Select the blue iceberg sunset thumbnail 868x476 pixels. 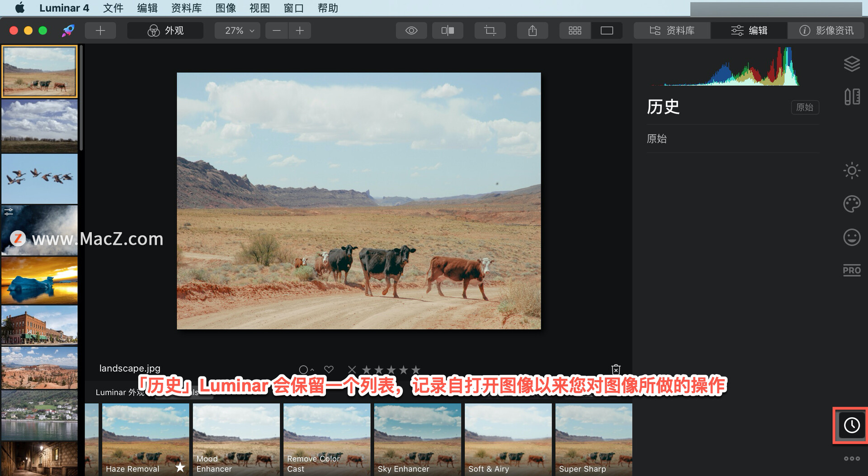(x=40, y=281)
